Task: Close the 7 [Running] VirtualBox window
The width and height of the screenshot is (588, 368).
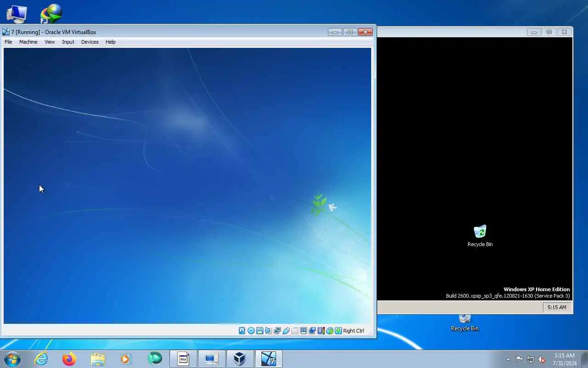Action: coord(365,32)
